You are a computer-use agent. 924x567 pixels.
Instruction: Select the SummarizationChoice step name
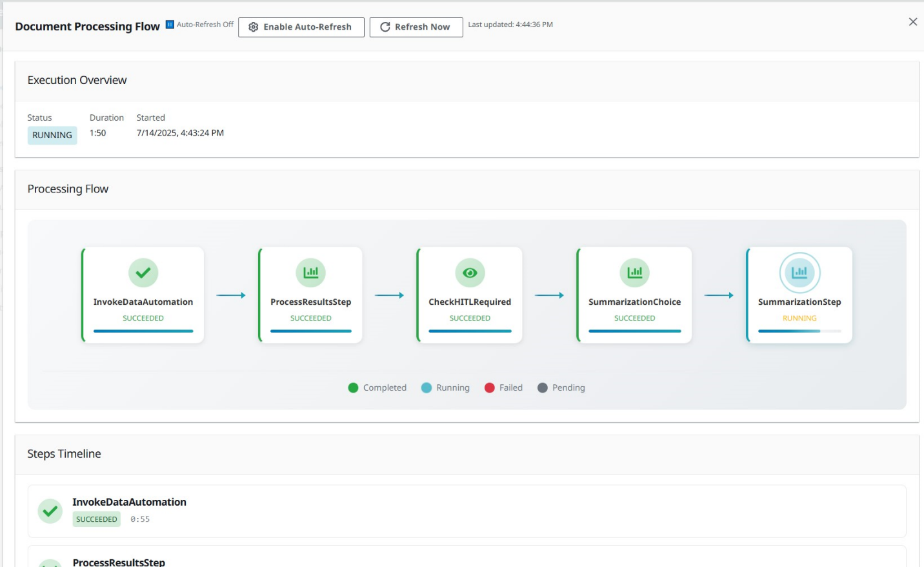[635, 302]
